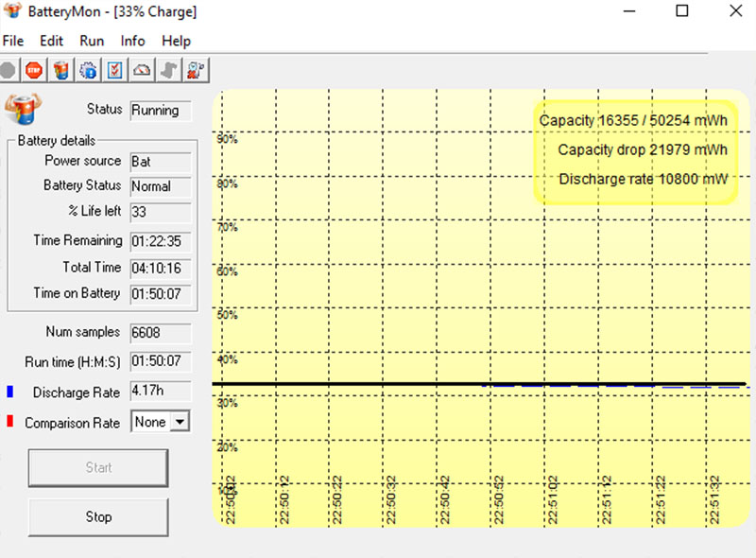The width and height of the screenshot is (756, 558).
Task: Click the Total Time value 04:10:16
Action: click(x=161, y=269)
